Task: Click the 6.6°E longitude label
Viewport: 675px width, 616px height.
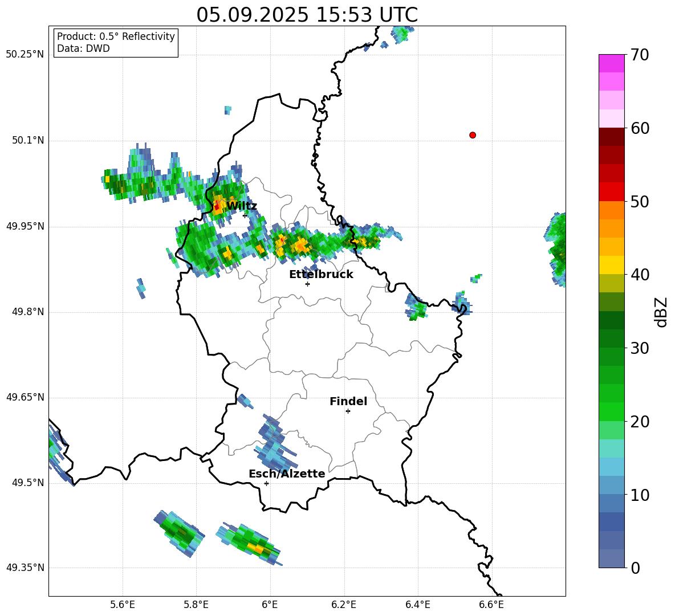Action: (491, 605)
